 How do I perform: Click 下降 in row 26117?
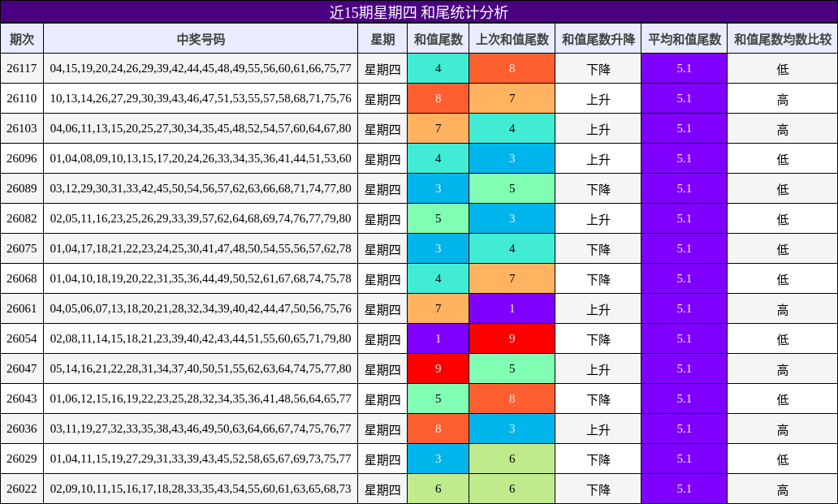pyautogui.click(x=598, y=69)
